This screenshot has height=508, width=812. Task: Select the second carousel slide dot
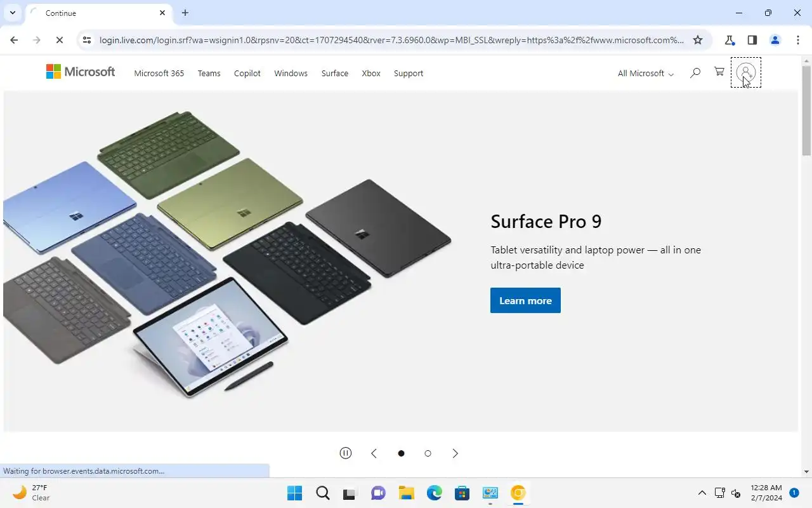click(x=428, y=453)
